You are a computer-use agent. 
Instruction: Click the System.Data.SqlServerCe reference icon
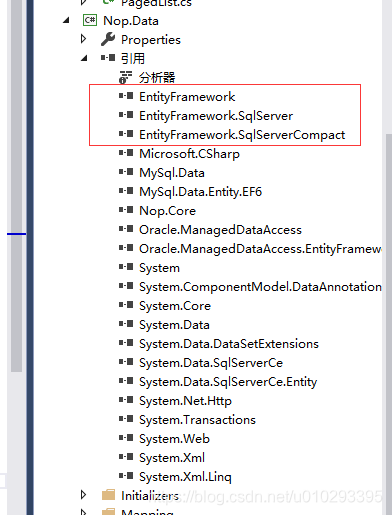pyautogui.click(x=126, y=362)
